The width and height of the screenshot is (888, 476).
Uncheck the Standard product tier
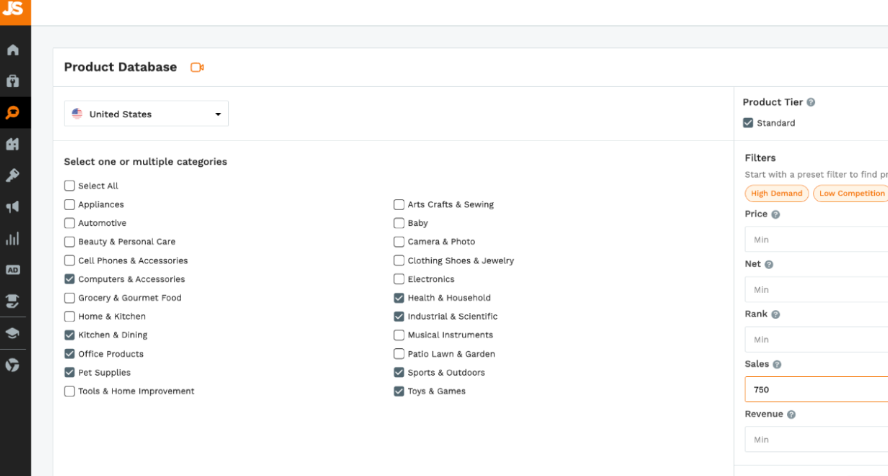[748, 123]
